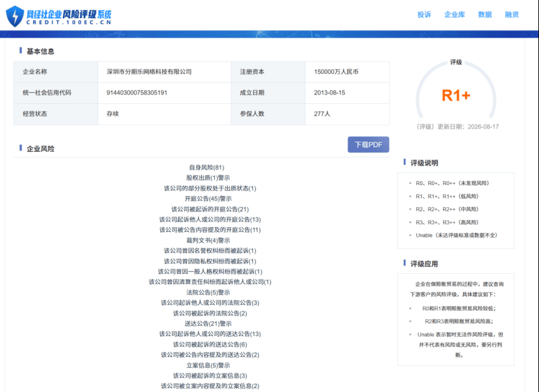539x392 pixels.
Task: Open the 投诉 navigation link
Action: (424, 14)
